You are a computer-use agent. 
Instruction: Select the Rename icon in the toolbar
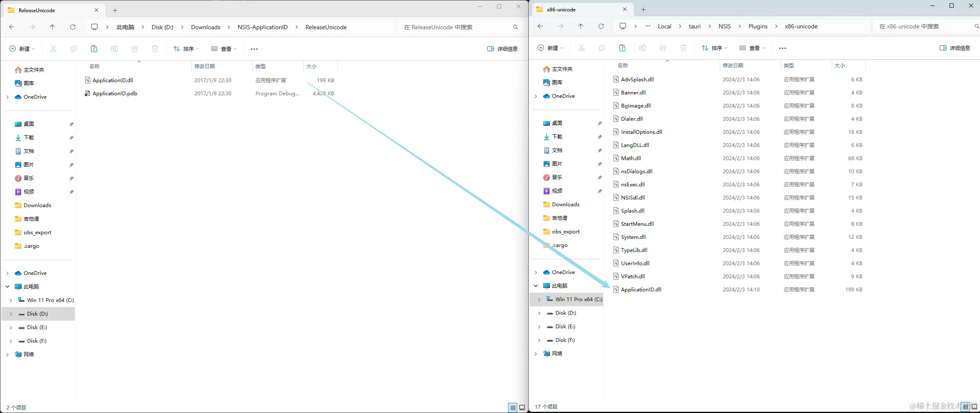[114, 49]
